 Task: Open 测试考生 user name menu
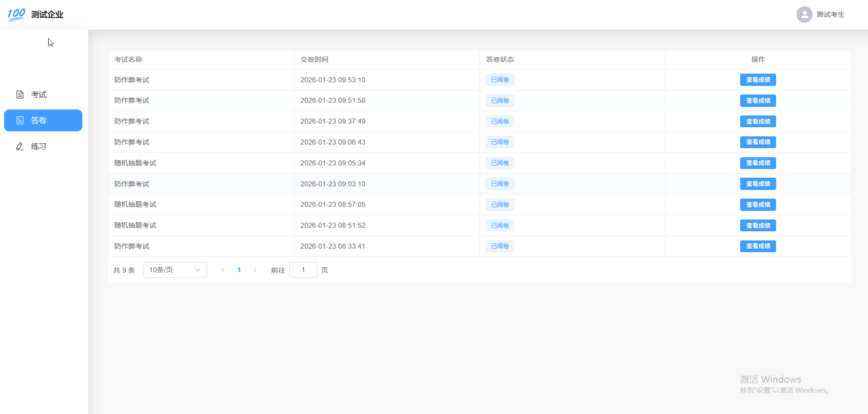click(x=830, y=15)
